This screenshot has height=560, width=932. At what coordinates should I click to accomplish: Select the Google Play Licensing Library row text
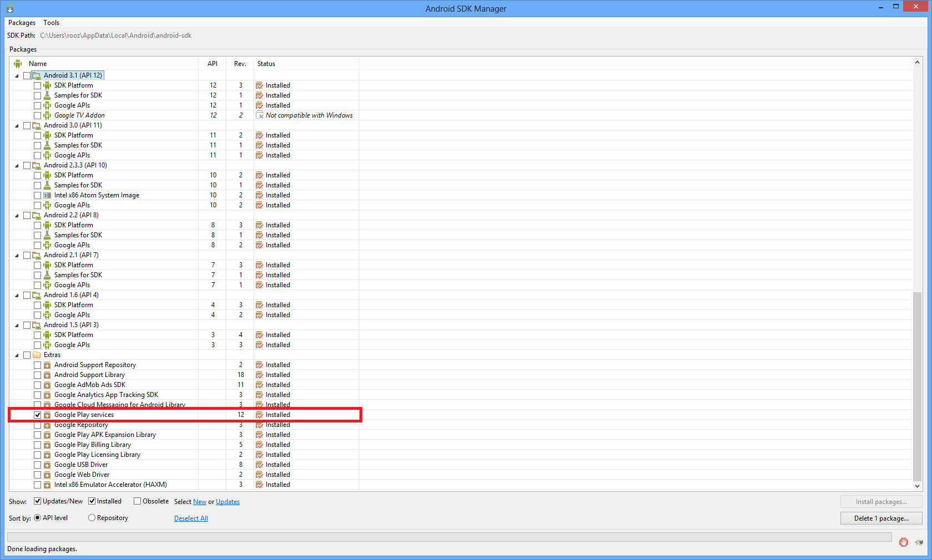click(97, 455)
